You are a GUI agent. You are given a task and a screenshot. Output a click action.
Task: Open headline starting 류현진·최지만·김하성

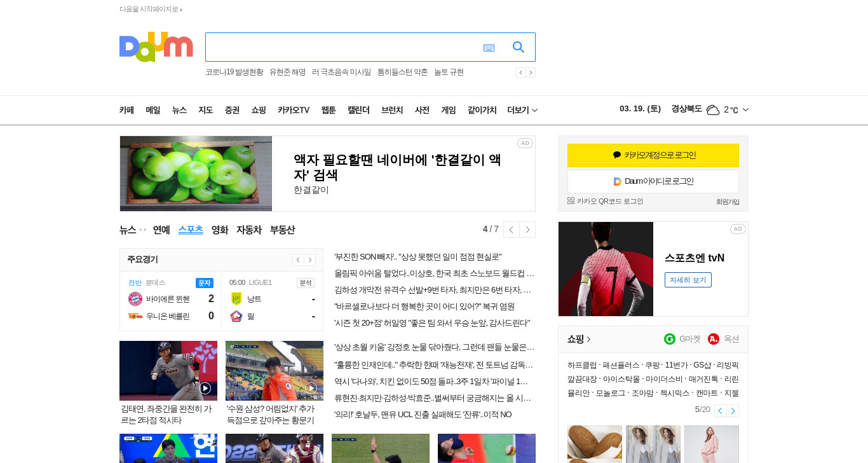[x=433, y=398]
